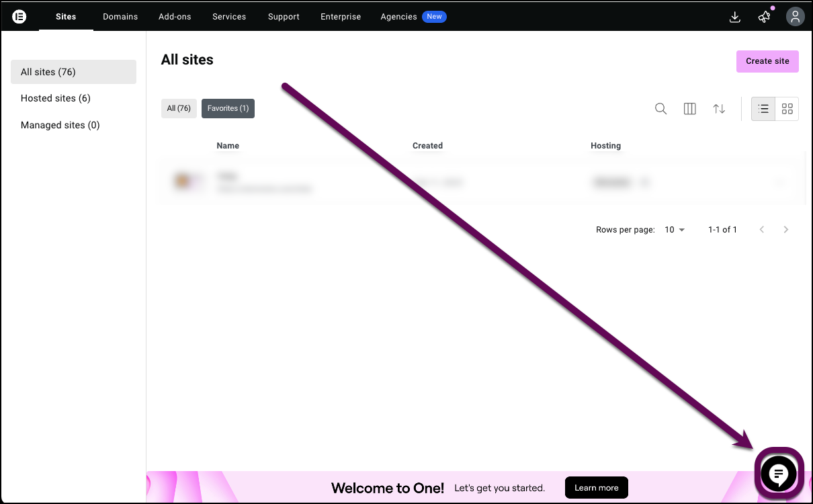Toggle the All (76) filter chip
Screen dimensions: 813x504
click(179, 108)
